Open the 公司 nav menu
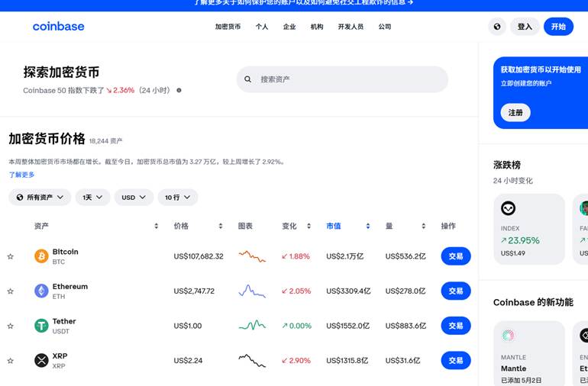This screenshot has height=386, width=588. pos(385,27)
